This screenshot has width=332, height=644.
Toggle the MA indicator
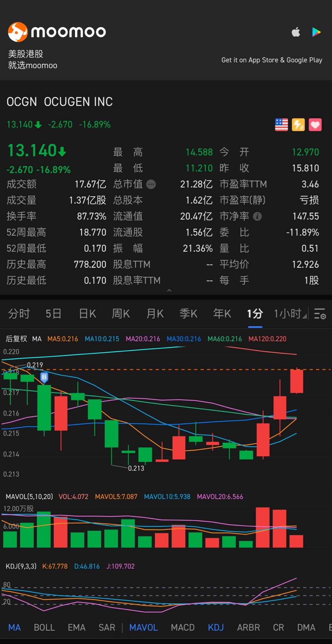point(14,627)
